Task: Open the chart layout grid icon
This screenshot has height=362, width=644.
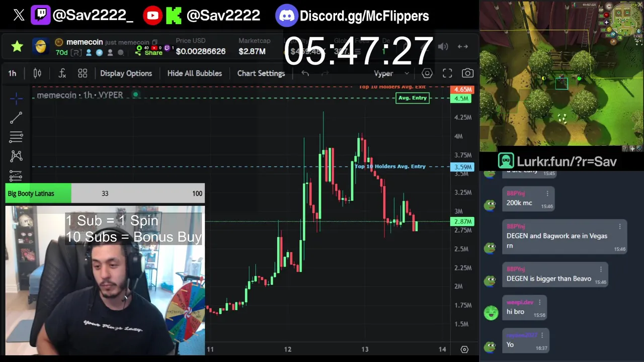Action: click(83, 73)
